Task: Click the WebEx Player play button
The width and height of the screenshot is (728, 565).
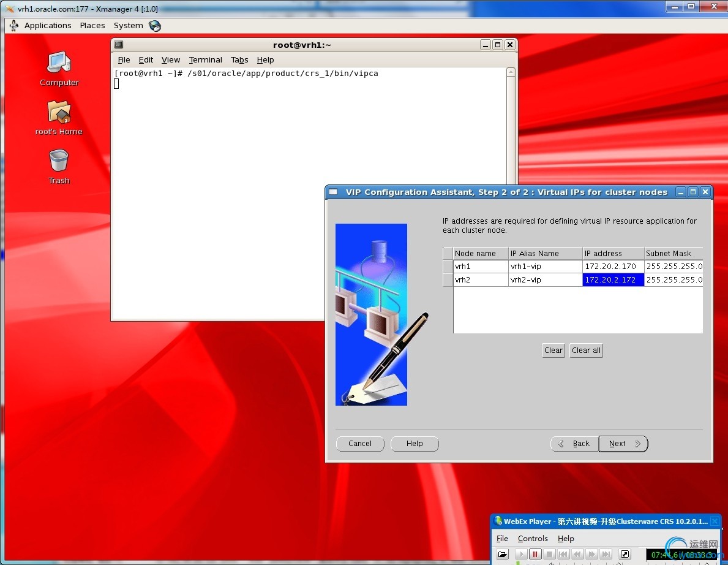Action: click(521, 554)
